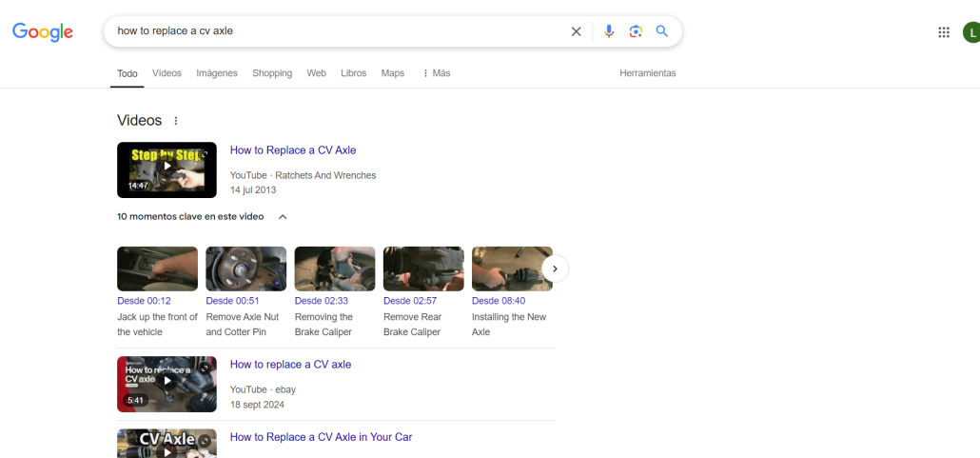Screen dimensions: 980x458
Task: Click inside the search text field
Action: [x=338, y=31]
